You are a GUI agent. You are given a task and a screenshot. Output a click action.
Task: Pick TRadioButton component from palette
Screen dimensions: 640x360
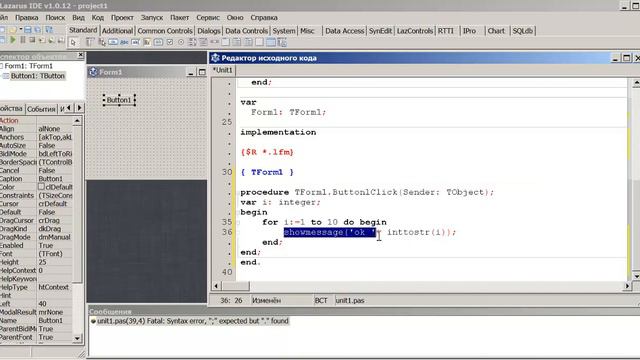pyautogui.click(x=181, y=42)
